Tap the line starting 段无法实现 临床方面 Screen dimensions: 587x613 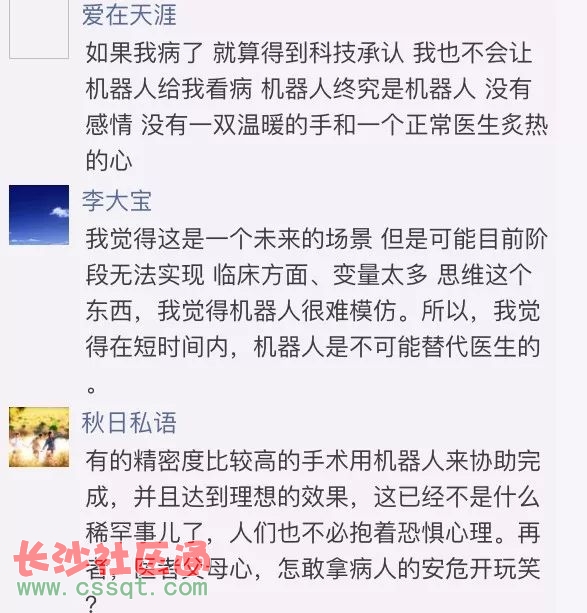[x=309, y=274]
